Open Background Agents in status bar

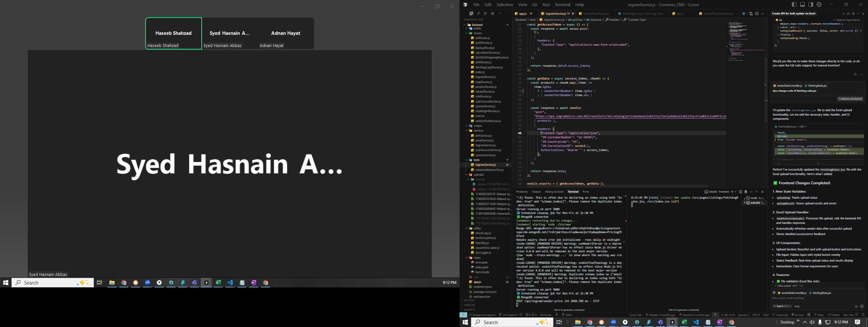[482, 315]
